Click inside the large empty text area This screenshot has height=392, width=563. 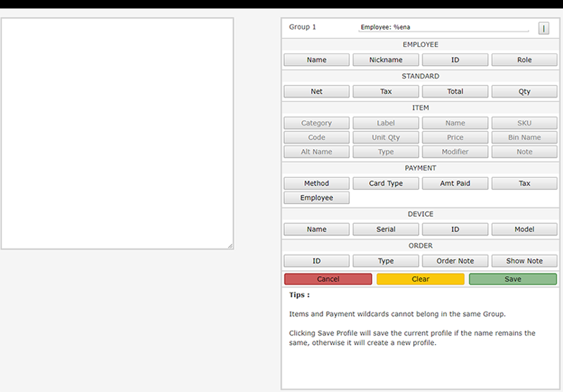pos(118,133)
